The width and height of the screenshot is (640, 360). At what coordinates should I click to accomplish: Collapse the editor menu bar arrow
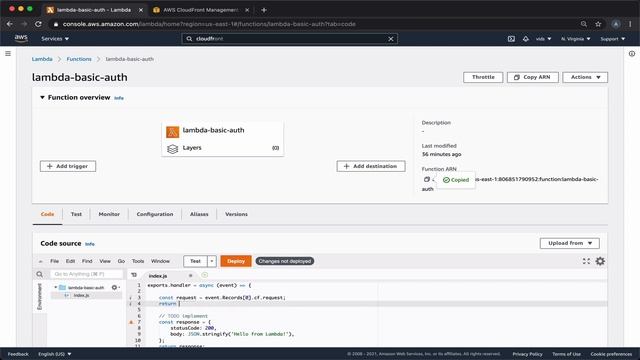coord(40,261)
